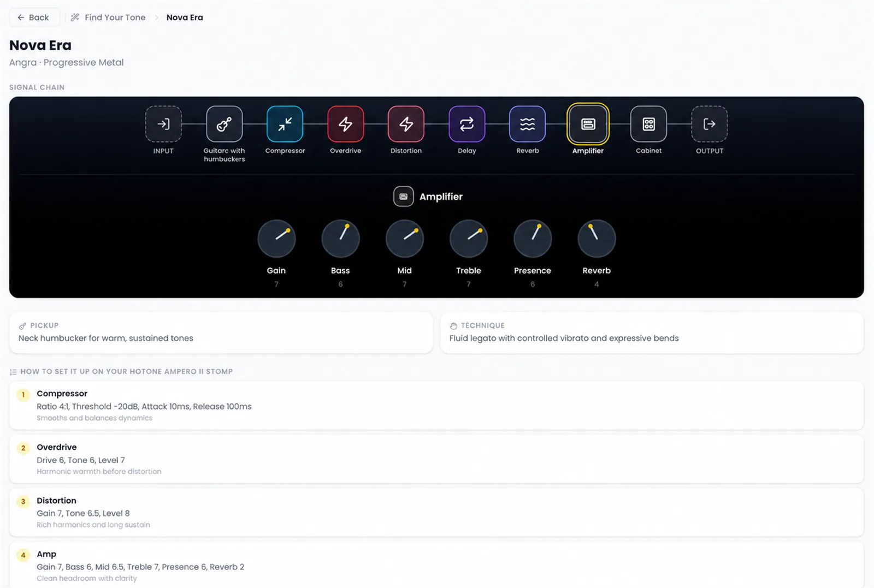Image resolution: width=874 pixels, height=588 pixels.
Task: Click the SIGNAL CHAIN section label
Action: tap(37, 87)
